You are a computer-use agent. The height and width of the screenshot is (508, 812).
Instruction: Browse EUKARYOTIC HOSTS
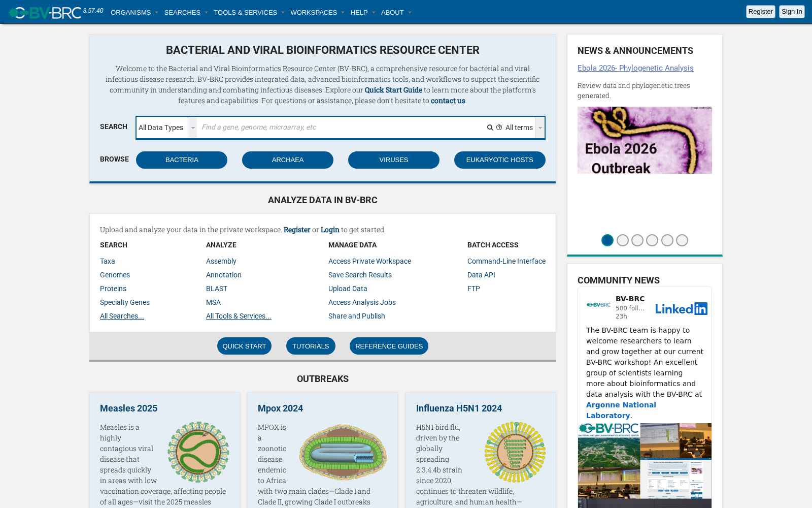coord(500,160)
